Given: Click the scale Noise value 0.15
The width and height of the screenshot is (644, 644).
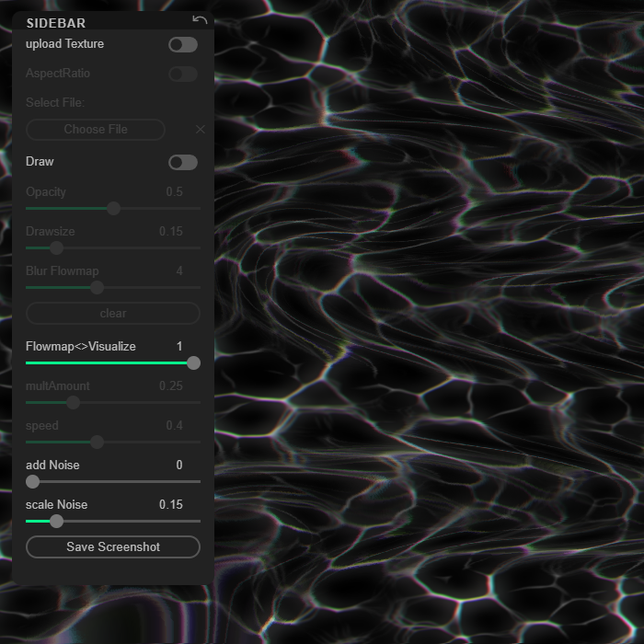Looking at the screenshot, I should [171, 504].
